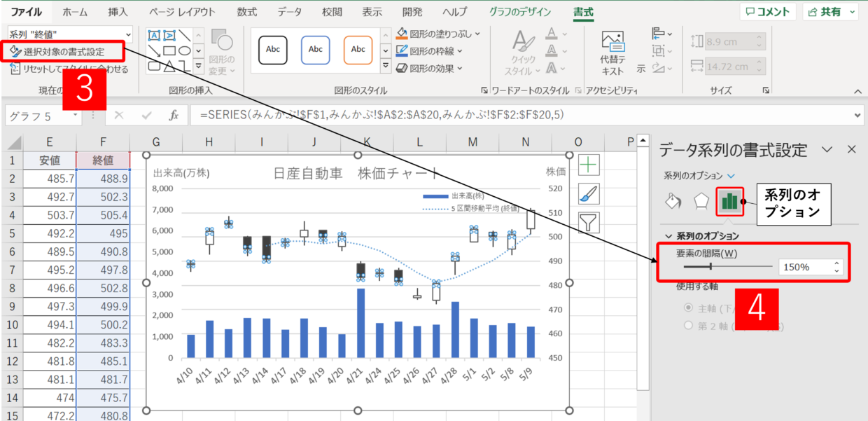
Task: Open the group objects menu
Action: tap(661, 50)
